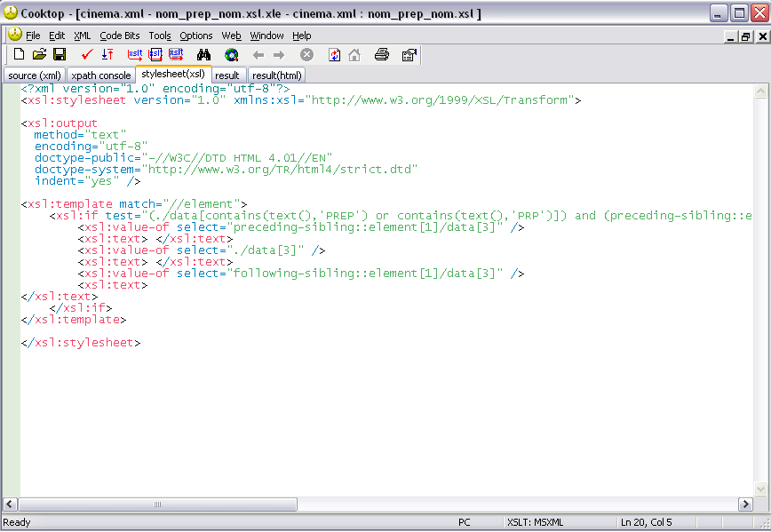Go forward with the right arrow icon

[279, 55]
